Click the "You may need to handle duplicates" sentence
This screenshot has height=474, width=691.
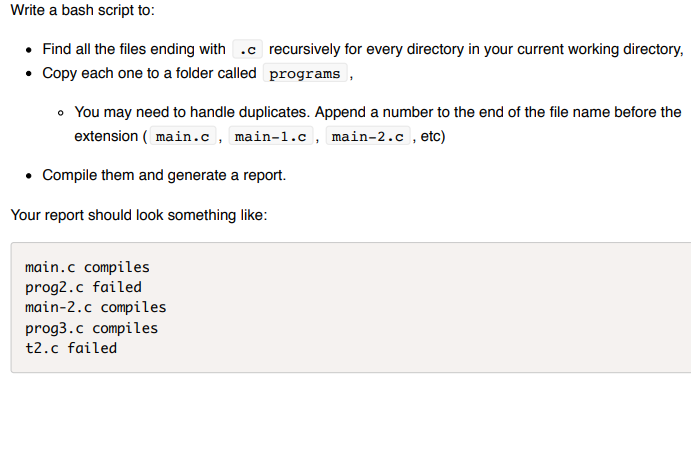click(192, 112)
